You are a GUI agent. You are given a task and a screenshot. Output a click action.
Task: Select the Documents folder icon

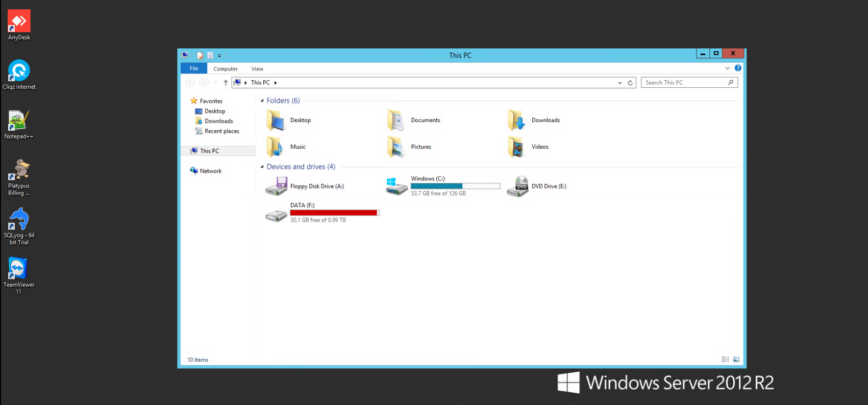pos(396,121)
